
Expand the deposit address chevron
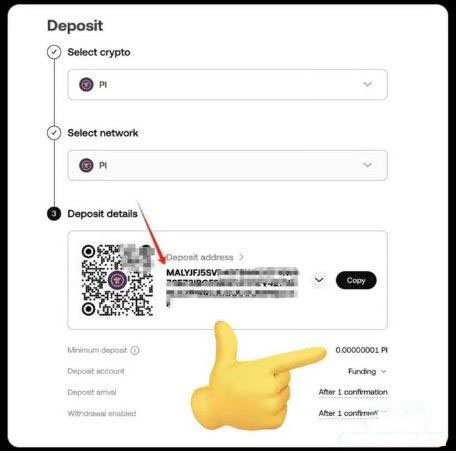coord(319,280)
